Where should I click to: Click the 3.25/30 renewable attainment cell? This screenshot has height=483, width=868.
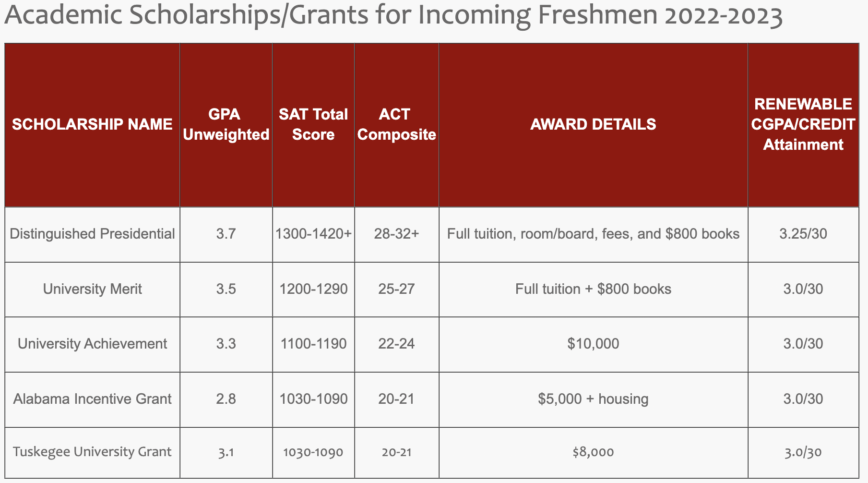[x=803, y=234]
